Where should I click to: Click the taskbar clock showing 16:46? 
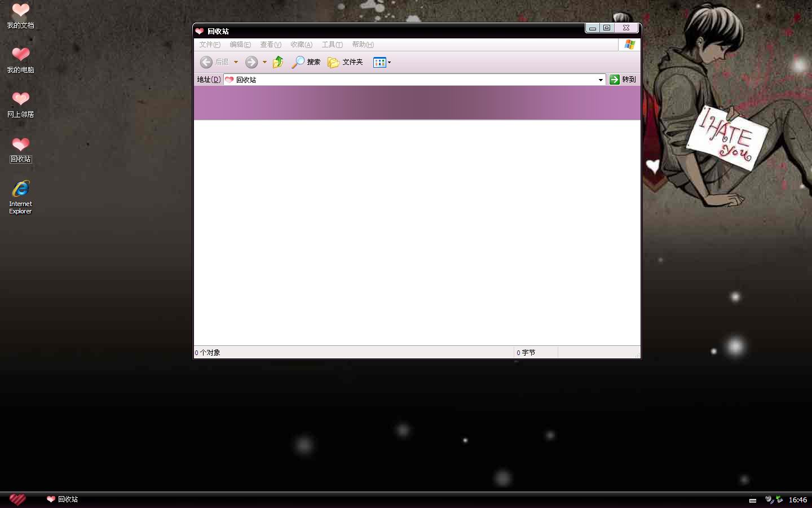click(x=798, y=500)
